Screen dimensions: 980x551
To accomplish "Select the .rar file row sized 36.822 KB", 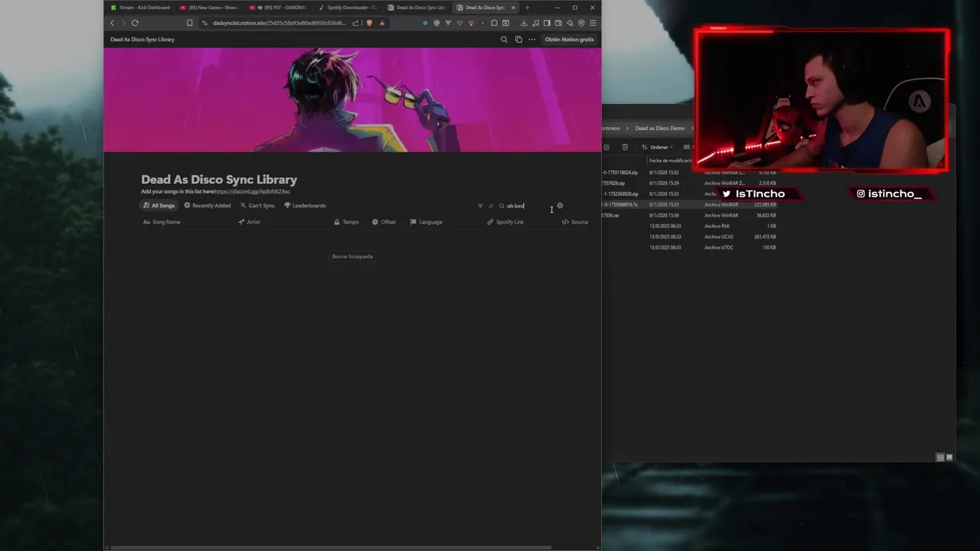I will tap(690, 215).
